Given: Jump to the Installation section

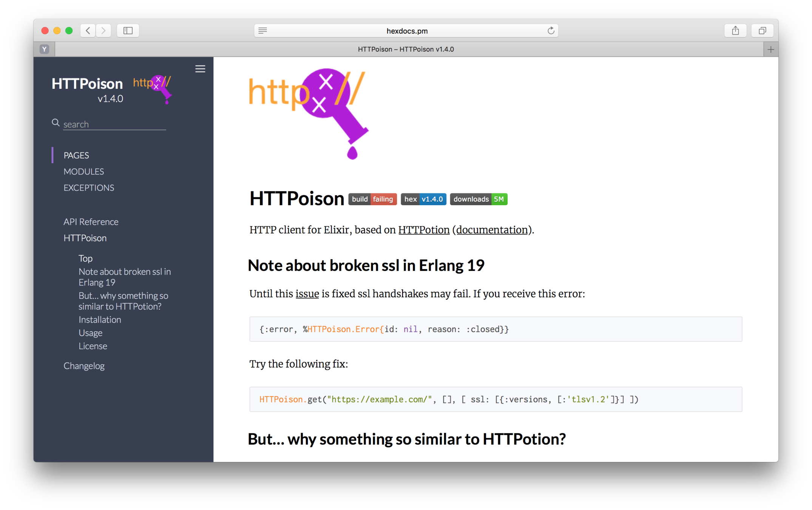Looking at the screenshot, I should (100, 320).
